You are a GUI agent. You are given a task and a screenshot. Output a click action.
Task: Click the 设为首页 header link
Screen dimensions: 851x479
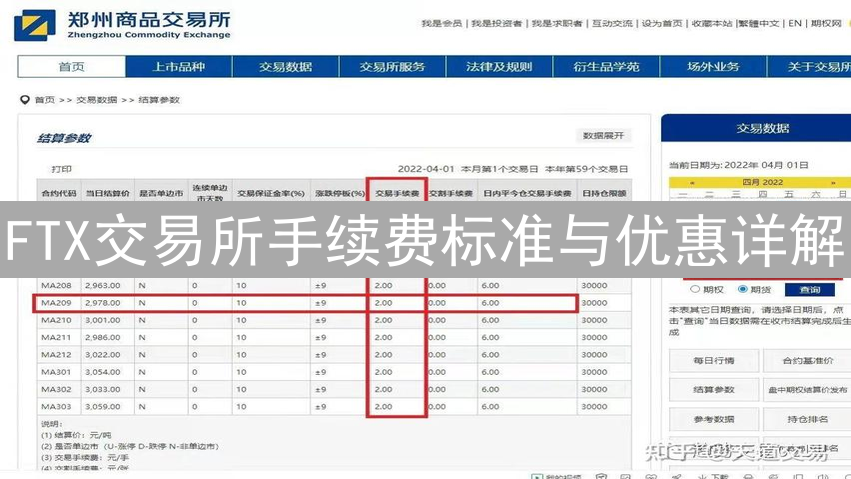click(x=662, y=23)
